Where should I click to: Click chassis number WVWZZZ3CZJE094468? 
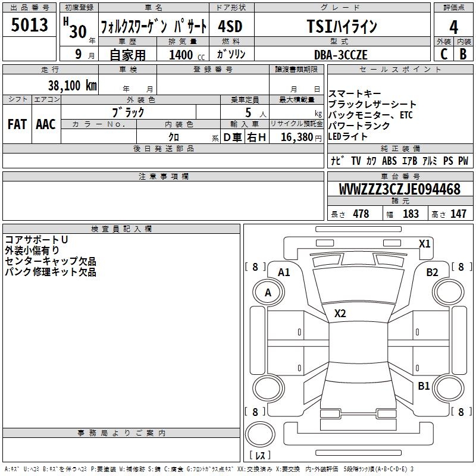coord(399,189)
